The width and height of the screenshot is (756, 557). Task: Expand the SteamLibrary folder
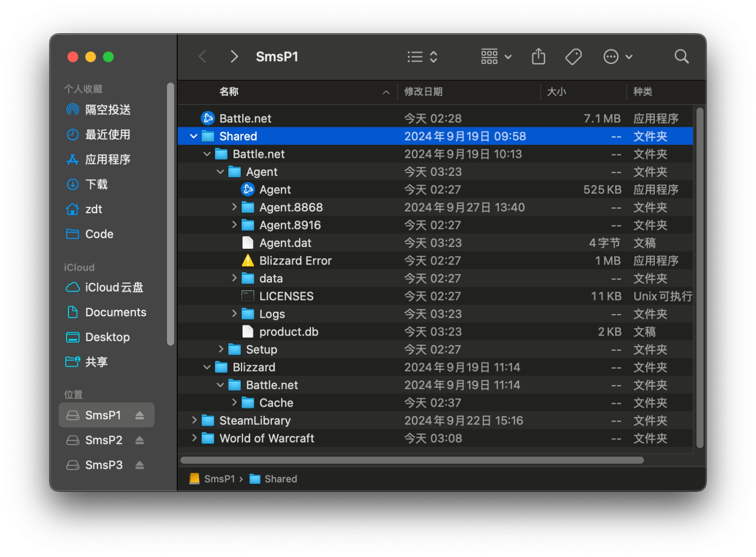(x=194, y=420)
